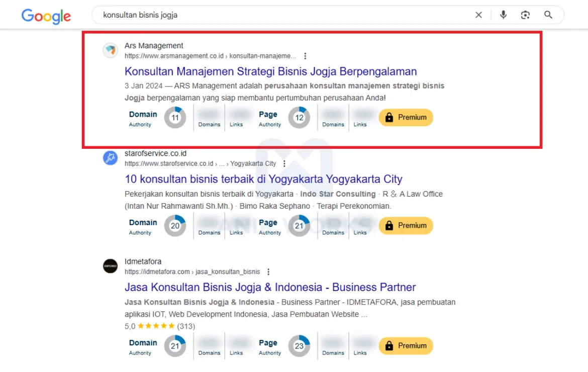The image size is (588, 372).
Task: Start voice search with microphone icon
Action: pos(503,15)
